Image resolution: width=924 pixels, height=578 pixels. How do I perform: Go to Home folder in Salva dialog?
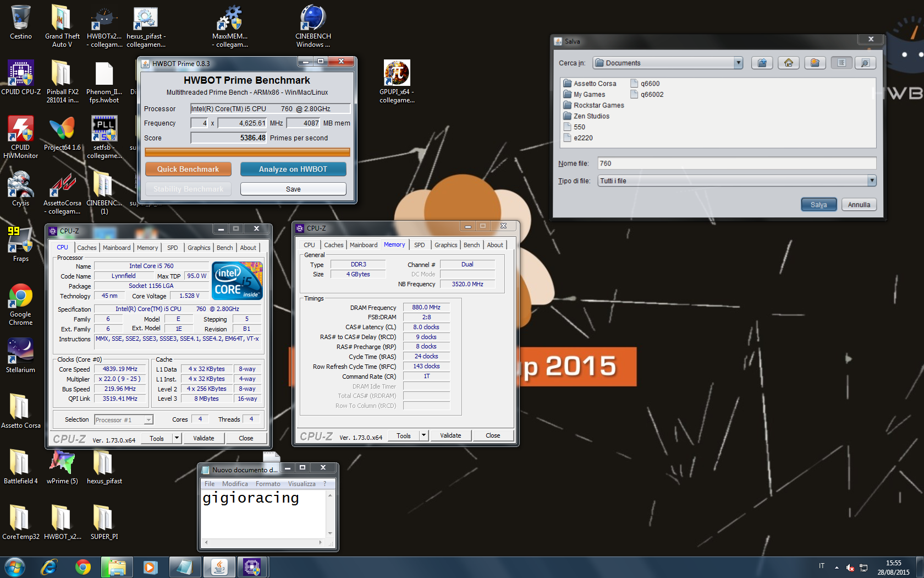coord(788,63)
